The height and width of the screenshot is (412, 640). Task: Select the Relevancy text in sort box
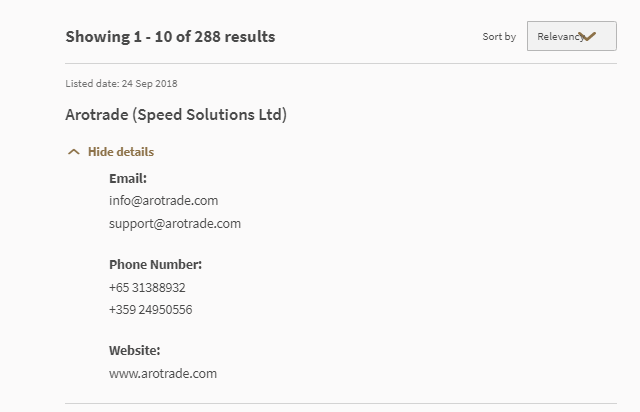(x=558, y=37)
